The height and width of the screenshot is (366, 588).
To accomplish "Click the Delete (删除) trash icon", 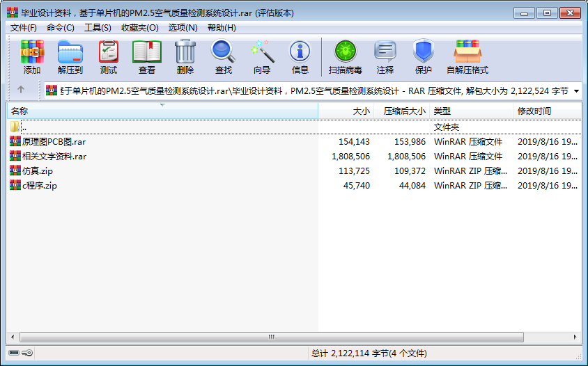I will click(185, 51).
